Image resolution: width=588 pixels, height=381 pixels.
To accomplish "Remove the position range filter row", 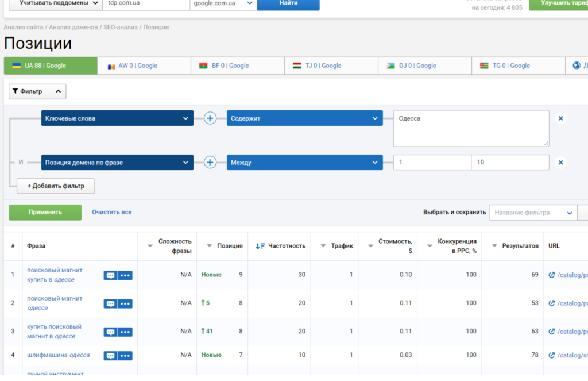I will point(560,163).
